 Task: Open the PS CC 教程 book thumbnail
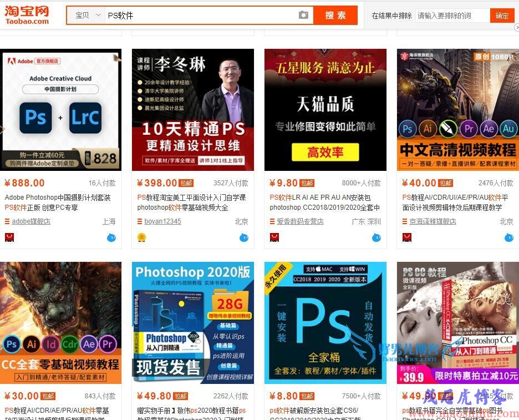(458, 323)
